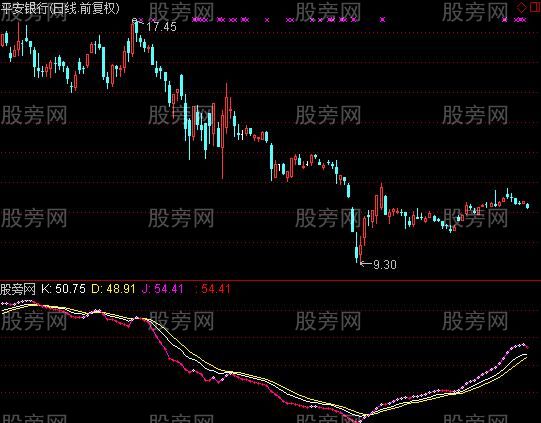Click the purple J: 54.41 indicator value
Image resolution: width=541 pixels, height=423 pixels.
point(162,288)
